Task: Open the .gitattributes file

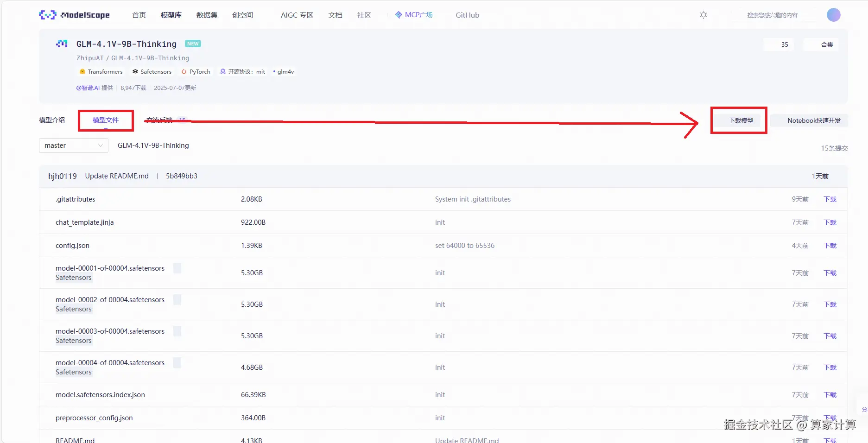Action: tap(76, 199)
